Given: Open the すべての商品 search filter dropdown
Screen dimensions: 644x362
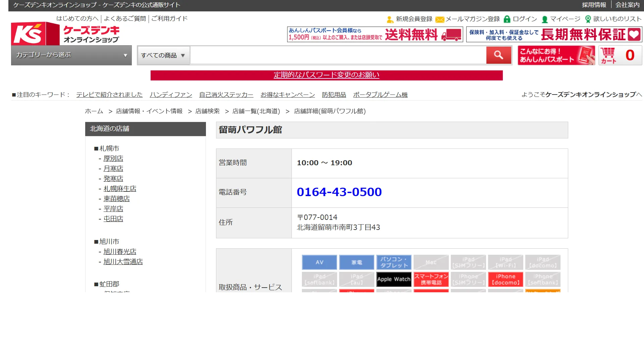Looking at the screenshot, I should 163,55.
